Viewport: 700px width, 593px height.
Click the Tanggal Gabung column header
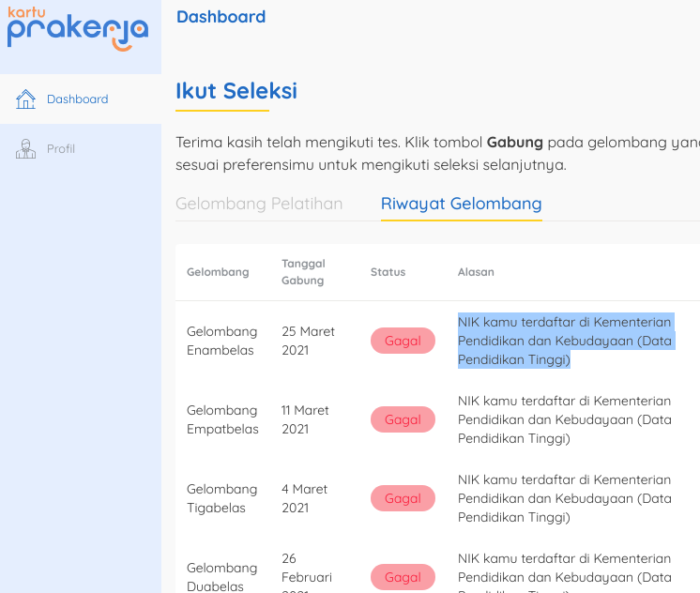click(x=303, y=272)
